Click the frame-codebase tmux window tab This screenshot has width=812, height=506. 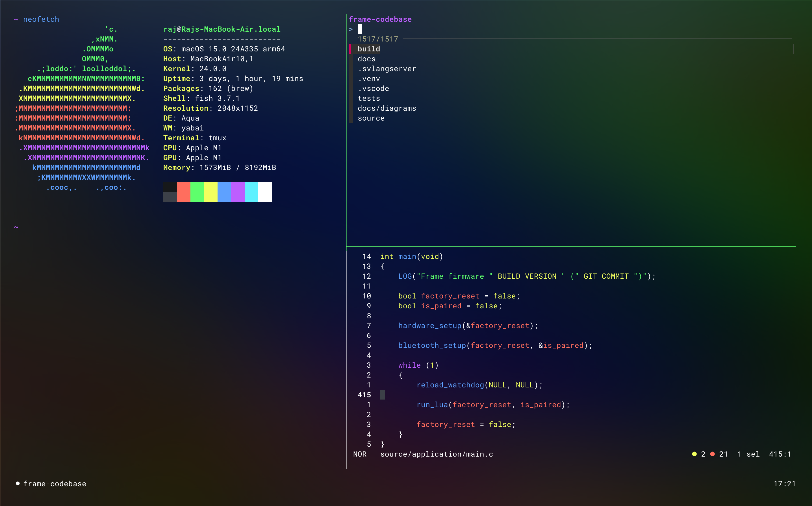[55, 484]
